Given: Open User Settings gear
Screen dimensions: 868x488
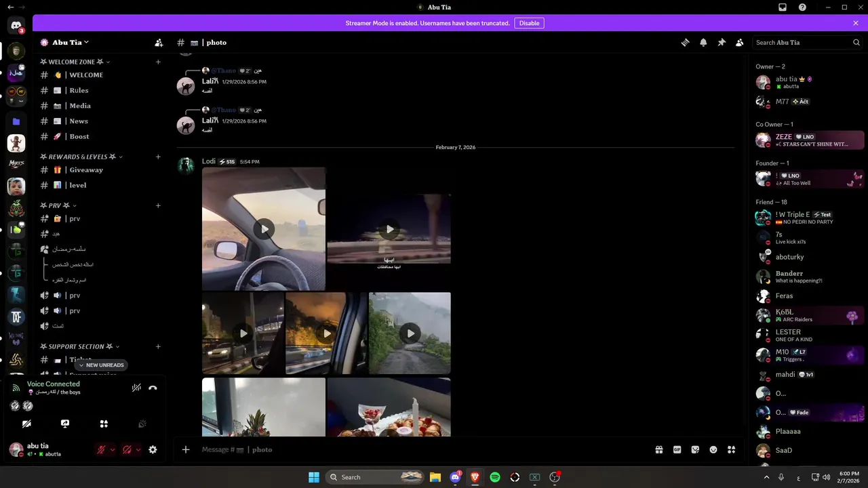Looking at the screenshot, I should click(153, 449).
